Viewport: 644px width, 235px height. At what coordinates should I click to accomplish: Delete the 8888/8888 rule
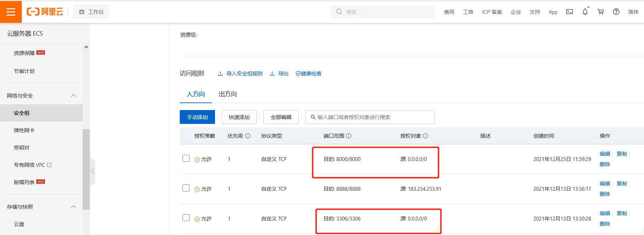tap(605, 194)
